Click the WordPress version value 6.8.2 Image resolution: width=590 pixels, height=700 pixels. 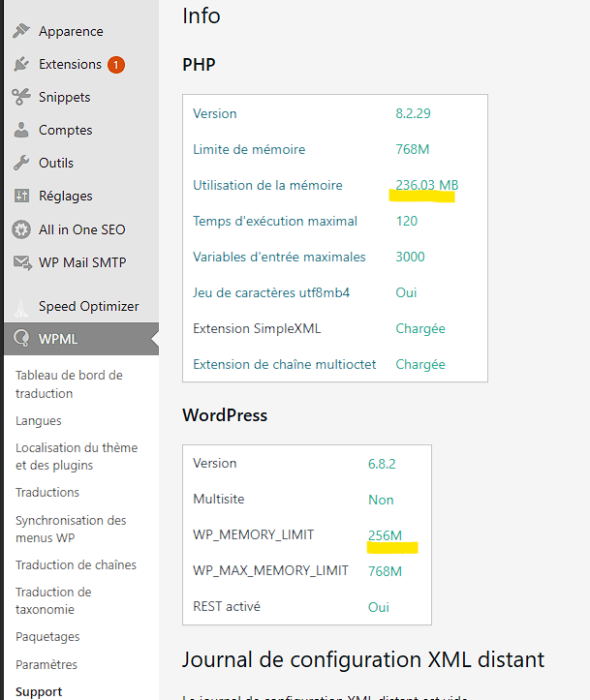pyautogui.click(x=382, y=464)
